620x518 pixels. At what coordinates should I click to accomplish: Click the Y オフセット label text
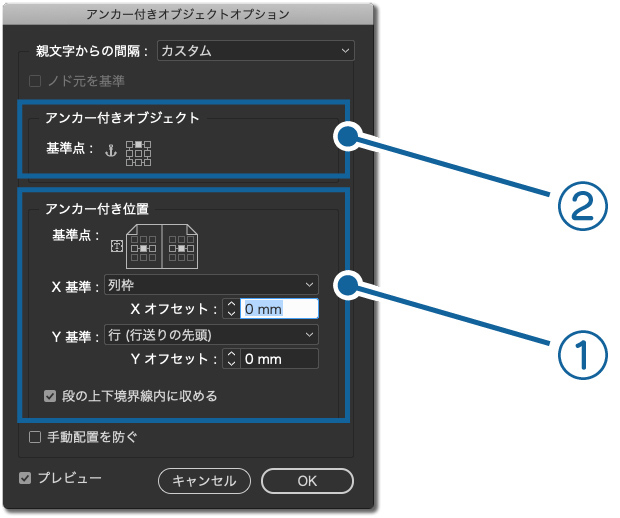coord(174,359)
